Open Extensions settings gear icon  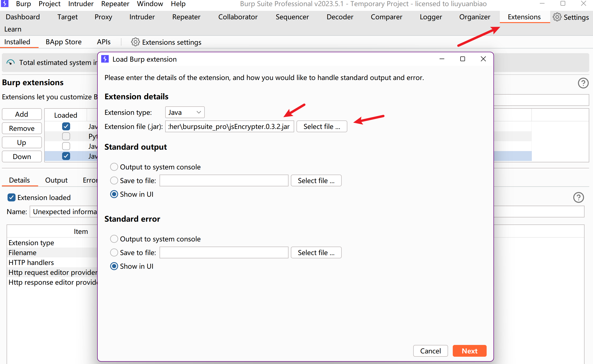pos(135,42)
